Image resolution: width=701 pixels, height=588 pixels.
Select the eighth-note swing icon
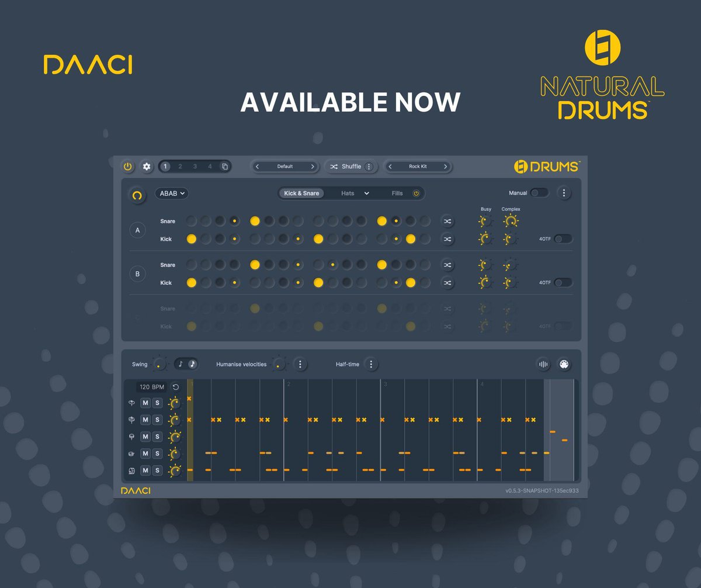[181, 364]
